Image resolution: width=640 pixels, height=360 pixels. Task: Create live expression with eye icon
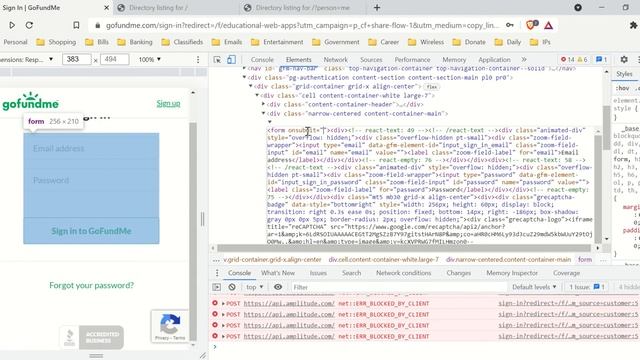pyautogui.click(x=278, y=287)
